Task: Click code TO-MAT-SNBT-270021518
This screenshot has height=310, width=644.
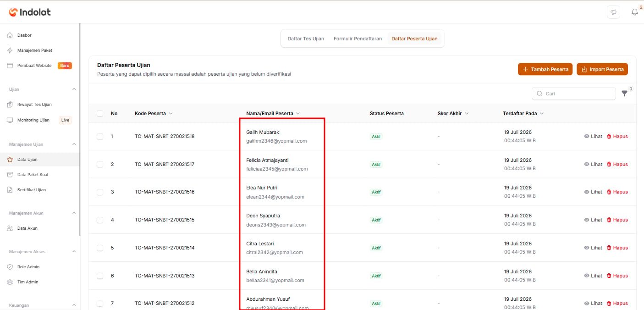Action: click(165, 137)
